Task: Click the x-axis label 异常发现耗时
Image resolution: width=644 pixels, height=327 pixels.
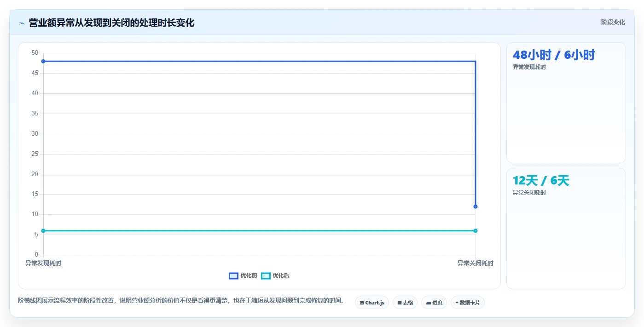Action: coord(43,263)
